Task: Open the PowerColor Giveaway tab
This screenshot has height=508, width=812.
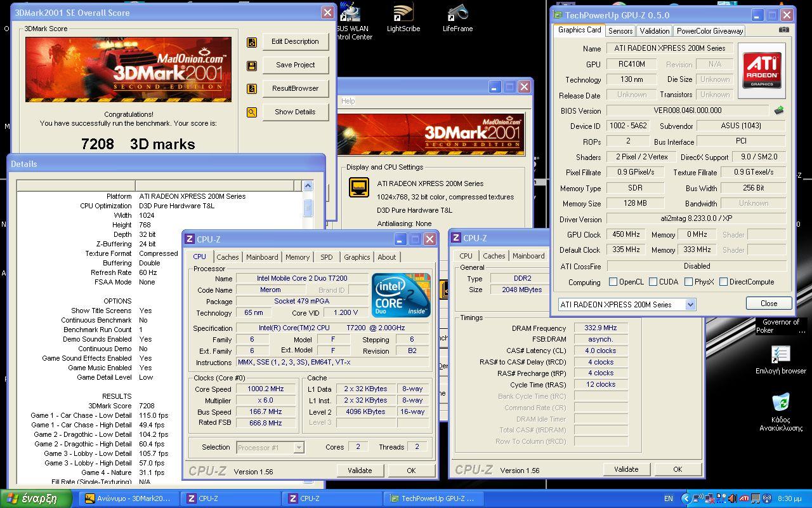Action: click(x=709, y=30)
